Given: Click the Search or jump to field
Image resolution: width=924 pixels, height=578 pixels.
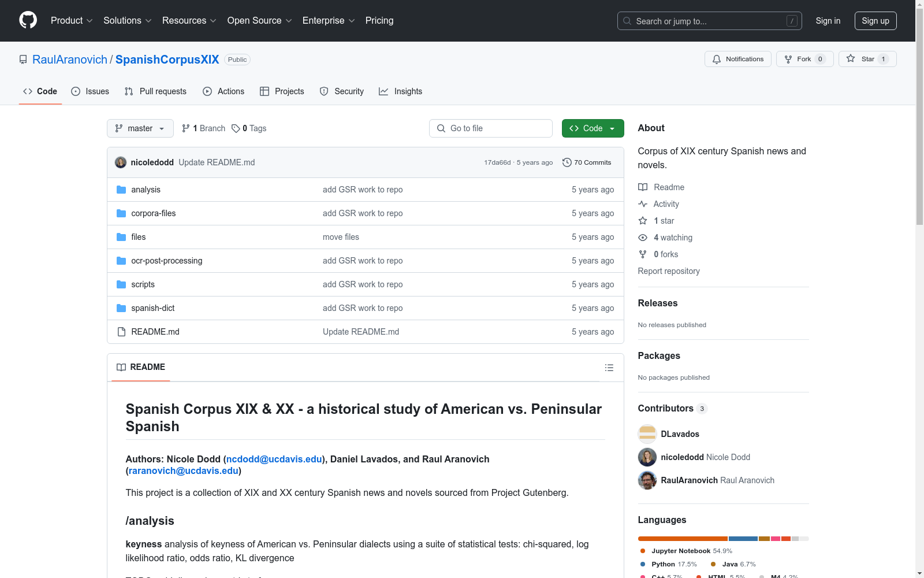Looking at the screenshot, I should 709,21.
